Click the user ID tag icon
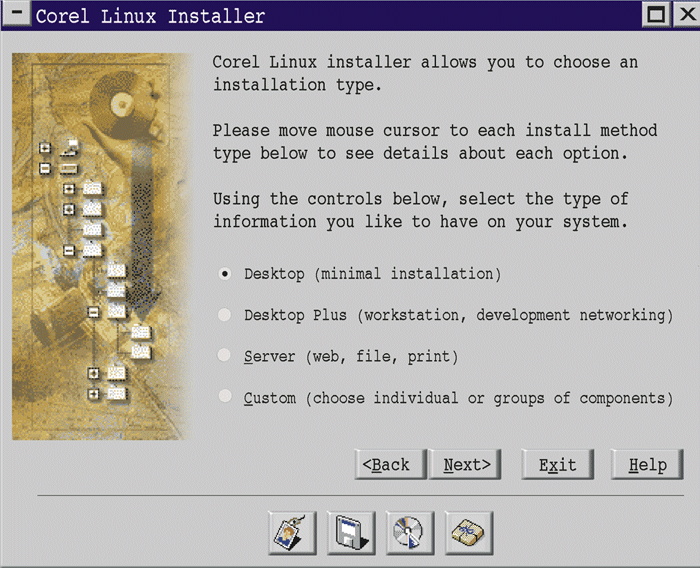Image resolution: width=700 pixels, height=568 pixels. click(292, 533)
